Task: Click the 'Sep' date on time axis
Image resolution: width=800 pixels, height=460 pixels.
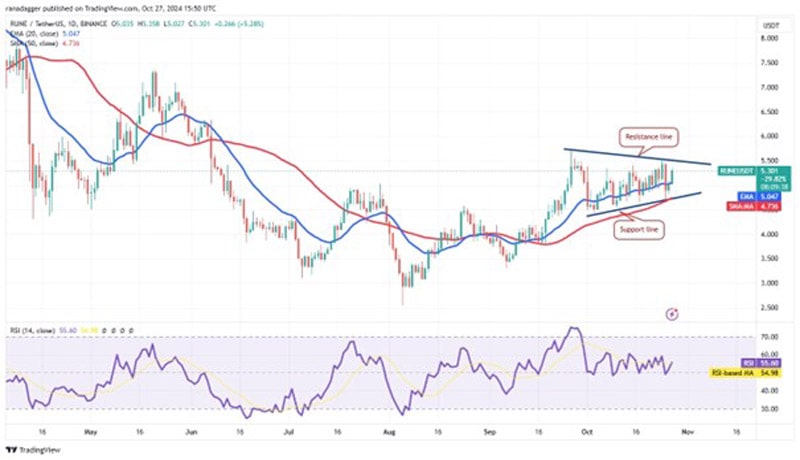Action: pos(489,432)
